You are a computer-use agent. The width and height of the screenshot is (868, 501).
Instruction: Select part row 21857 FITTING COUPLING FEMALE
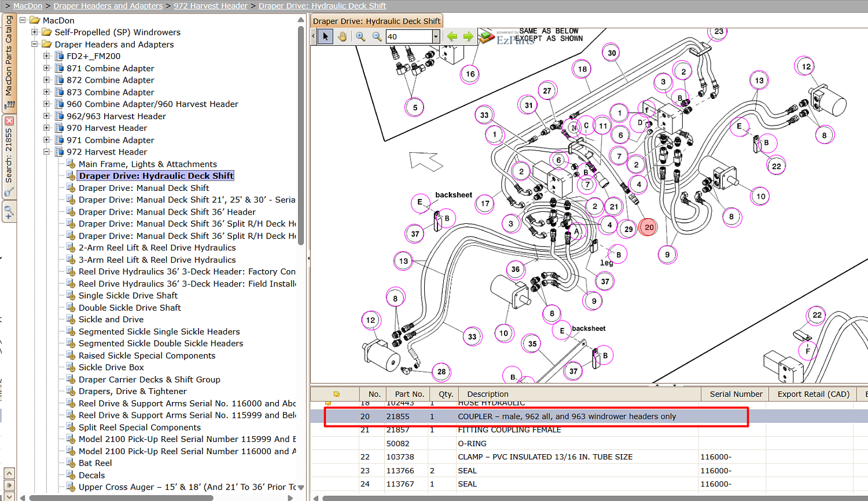coord(589,430)
